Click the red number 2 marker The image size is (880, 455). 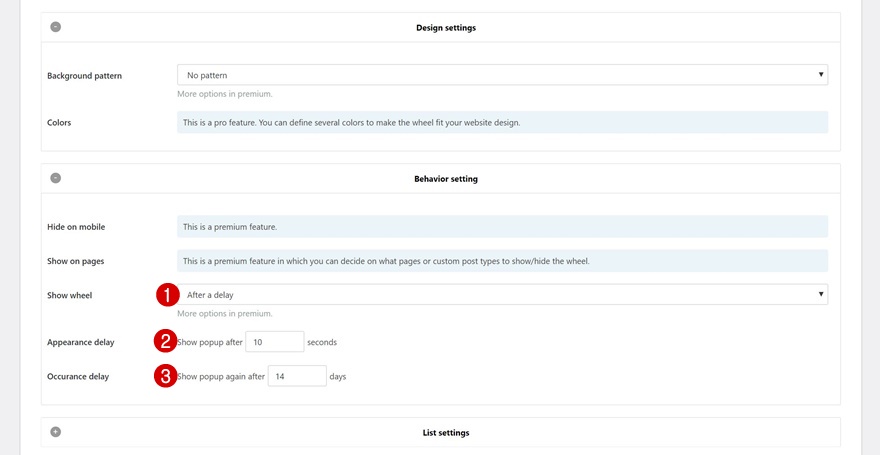click(x=166, y=341)
